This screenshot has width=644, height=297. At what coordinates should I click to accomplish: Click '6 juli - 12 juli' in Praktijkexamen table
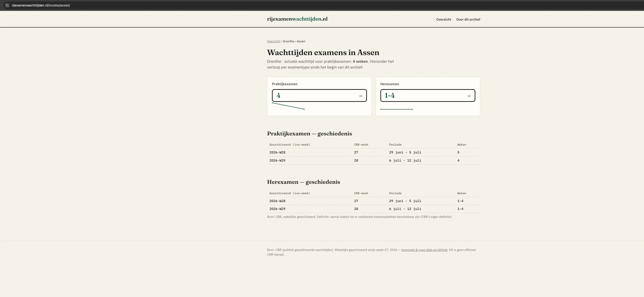405,160
